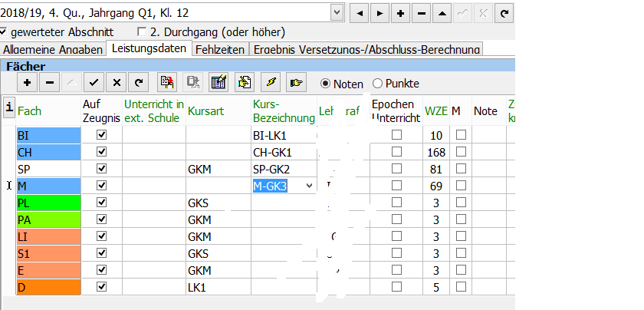
Task: Refresh the Fächer list
Action: pyautogui.click(x=139, y=83)
